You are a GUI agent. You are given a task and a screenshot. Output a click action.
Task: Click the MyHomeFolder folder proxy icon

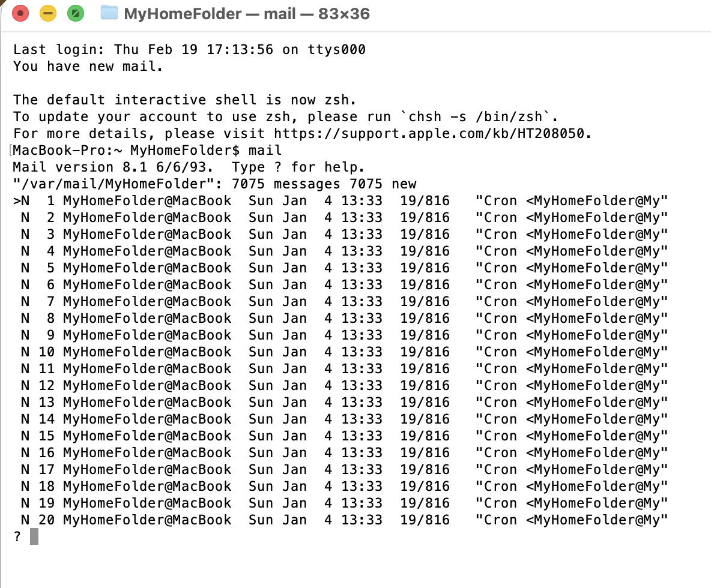[x=109, y=13]
